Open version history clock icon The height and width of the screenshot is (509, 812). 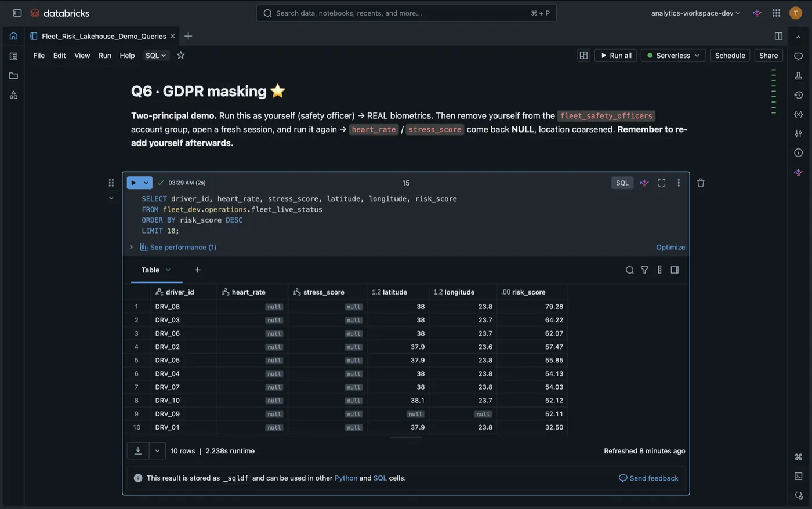(x=798, y=95)
